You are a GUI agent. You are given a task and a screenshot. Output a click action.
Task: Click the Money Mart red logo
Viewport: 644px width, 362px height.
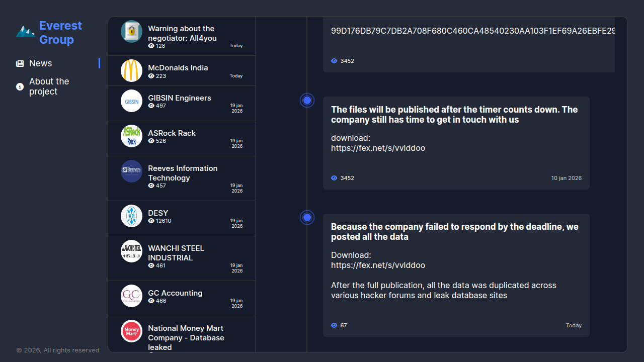[x=131, y=331]
